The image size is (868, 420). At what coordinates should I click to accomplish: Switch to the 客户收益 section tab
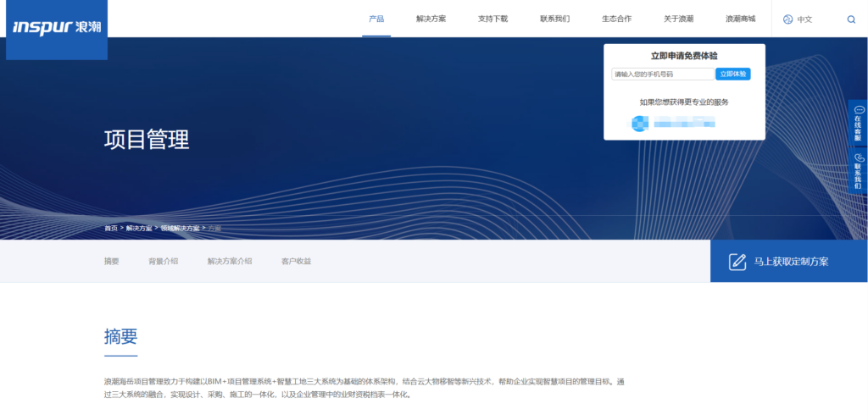pos(296,261)
